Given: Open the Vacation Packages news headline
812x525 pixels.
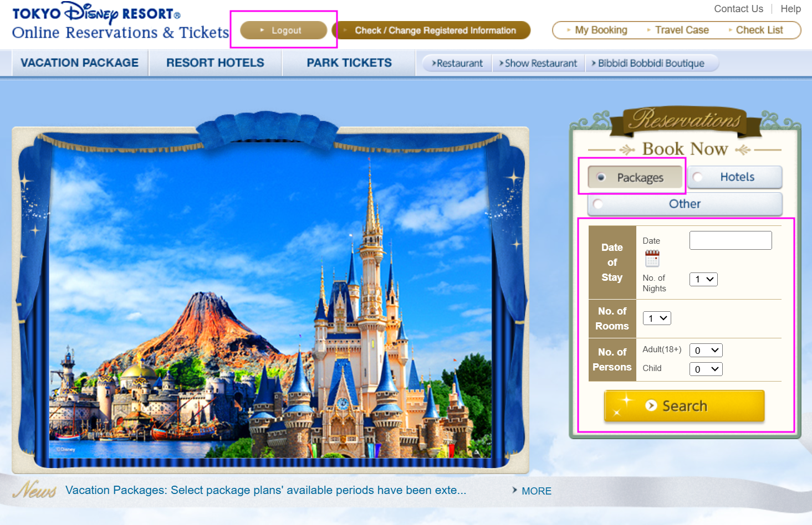Looking at the screenshot, I should (x=265, y=490).
